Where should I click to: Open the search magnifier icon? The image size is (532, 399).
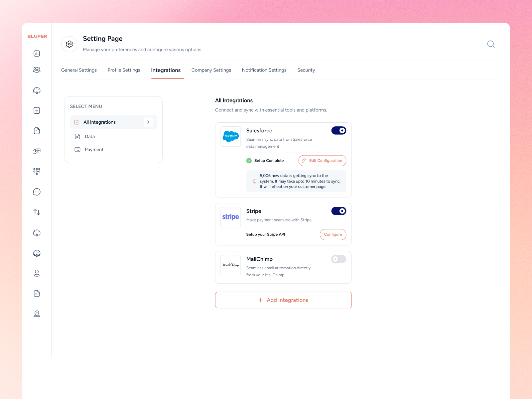[x=491, y=44]
